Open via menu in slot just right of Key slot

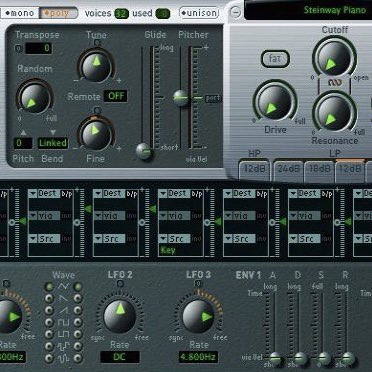240,216
